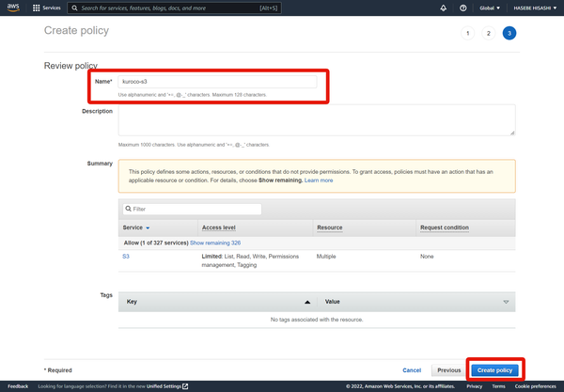The height and width of the screenshot is (392, 564).
Task: Click the Filter services field
Action: [192, 209]
